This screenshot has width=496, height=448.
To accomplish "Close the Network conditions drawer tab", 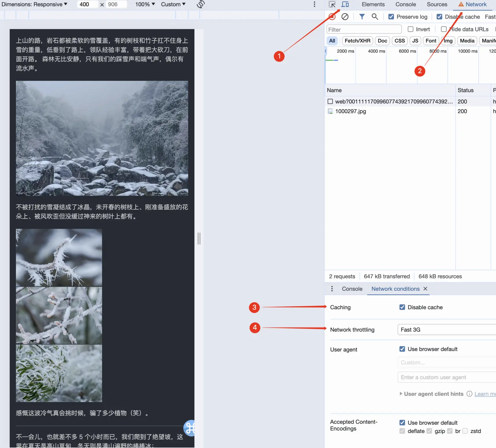I will coord(425,289).
